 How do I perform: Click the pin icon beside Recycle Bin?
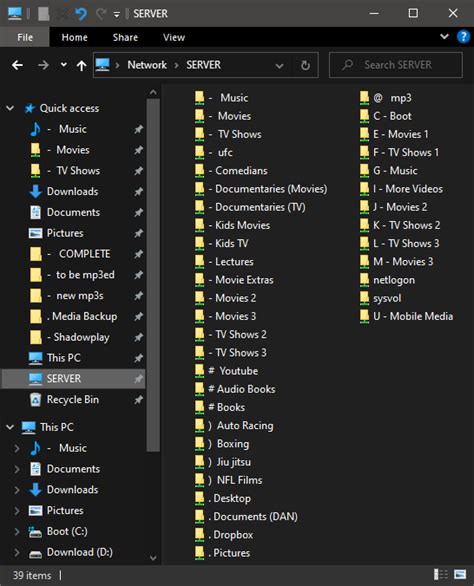coord(138,400)
